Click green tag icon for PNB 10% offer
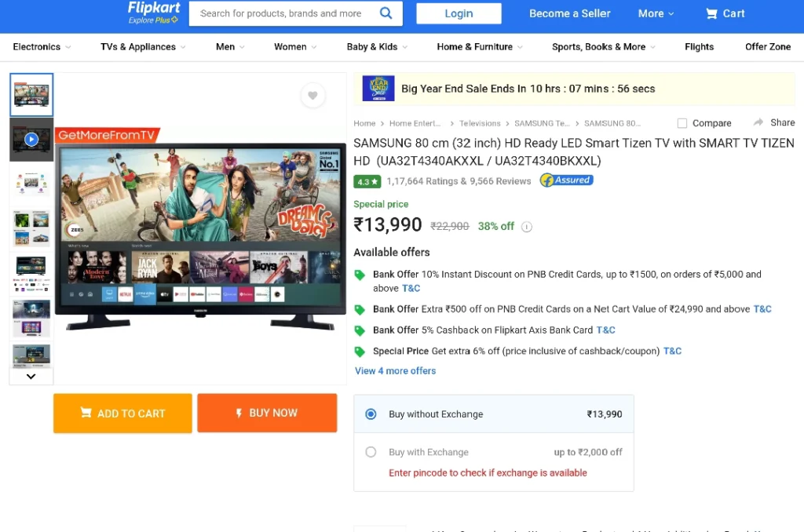This screenshot has height=532, width=804. pos(360,275)
